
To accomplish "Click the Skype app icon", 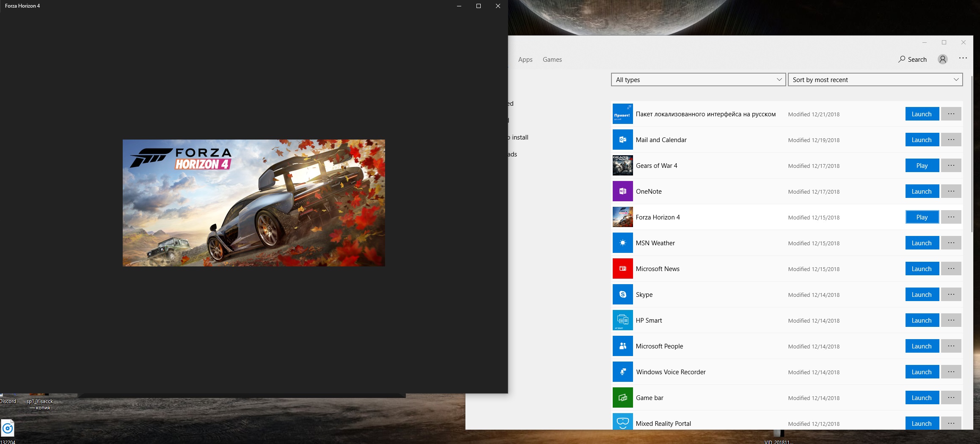I will tap(622, 295).
